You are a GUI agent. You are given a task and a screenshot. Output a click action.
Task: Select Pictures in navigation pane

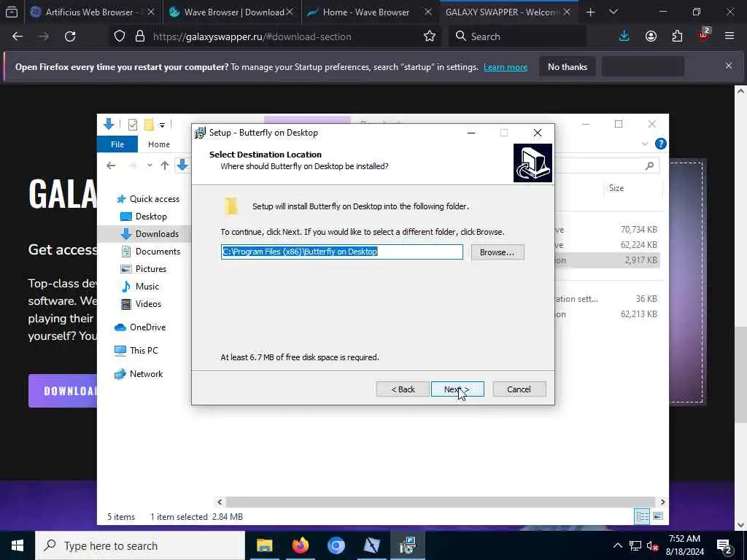[x=150, y=269]
